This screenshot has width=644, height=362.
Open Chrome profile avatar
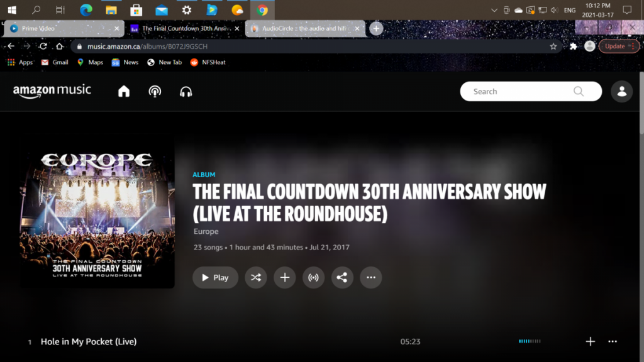(590, 47)
